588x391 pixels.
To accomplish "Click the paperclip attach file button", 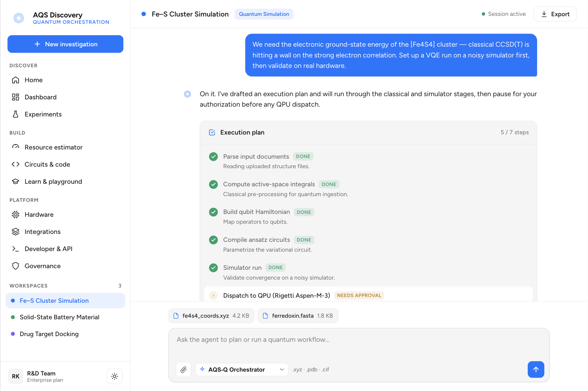I will tap(184, 369).
